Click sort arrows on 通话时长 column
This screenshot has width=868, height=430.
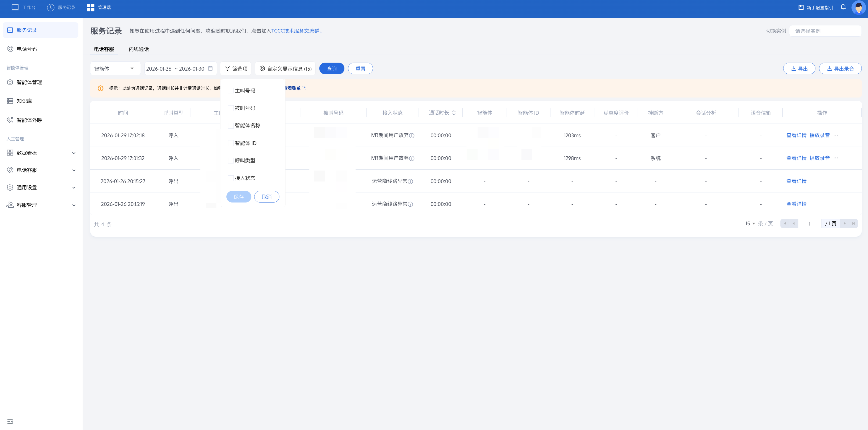pos(454,113)
